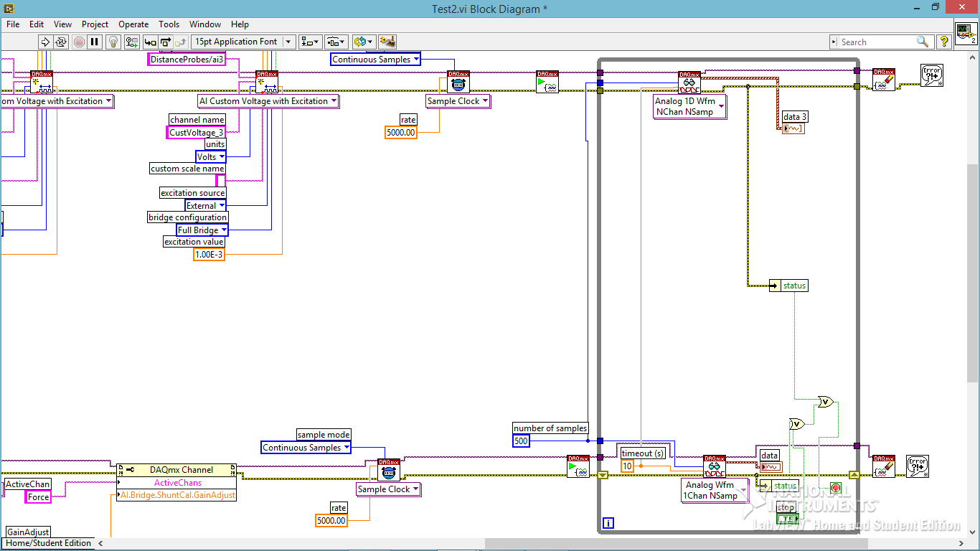This screenshot has height=551, width=980.
Task: Click the data 3 waveform indicator terminal
Action: (x=793, y=128)
